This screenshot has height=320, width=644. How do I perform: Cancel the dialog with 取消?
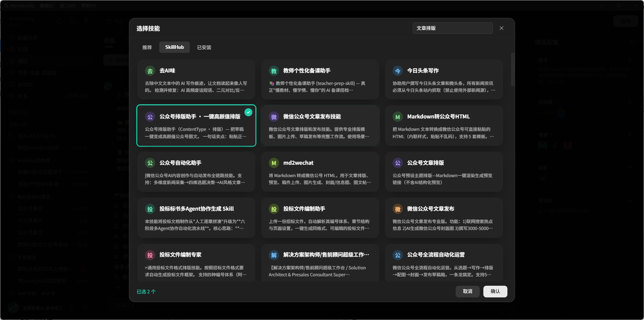(468, 291)
